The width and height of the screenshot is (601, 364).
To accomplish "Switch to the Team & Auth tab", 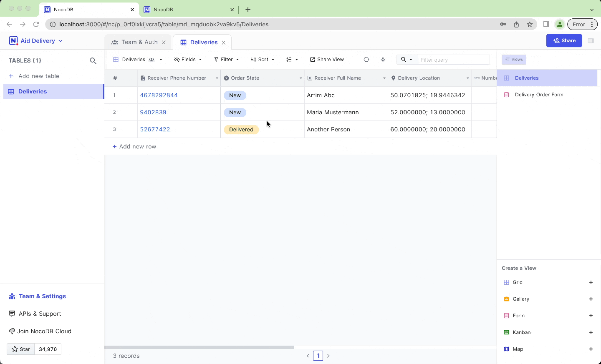I will (x=138, y=42).
